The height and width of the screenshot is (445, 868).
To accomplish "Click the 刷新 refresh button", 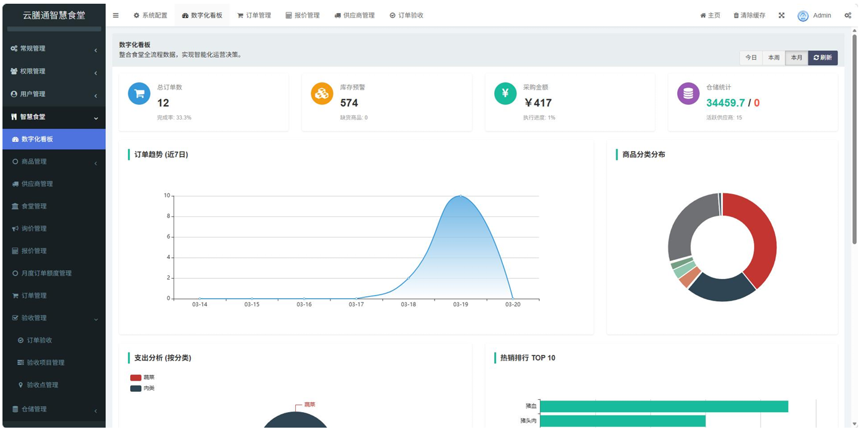I will 823,58.
